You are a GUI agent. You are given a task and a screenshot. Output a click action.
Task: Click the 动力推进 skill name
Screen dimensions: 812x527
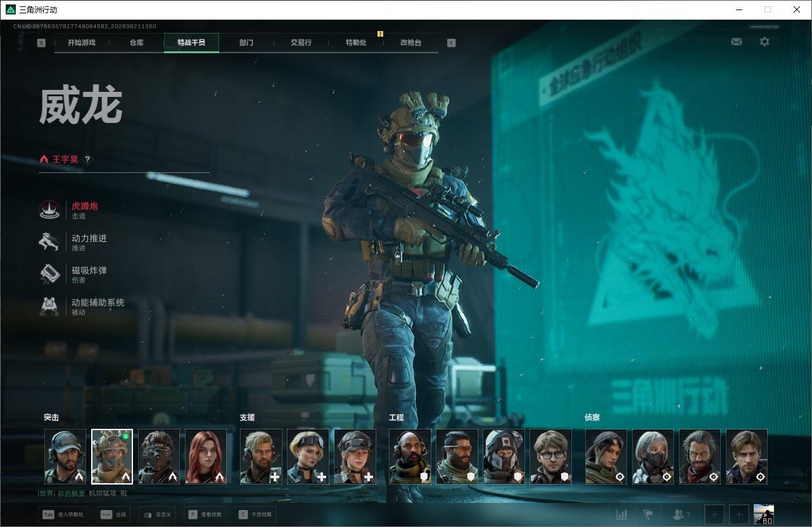[x=89, y=238]
